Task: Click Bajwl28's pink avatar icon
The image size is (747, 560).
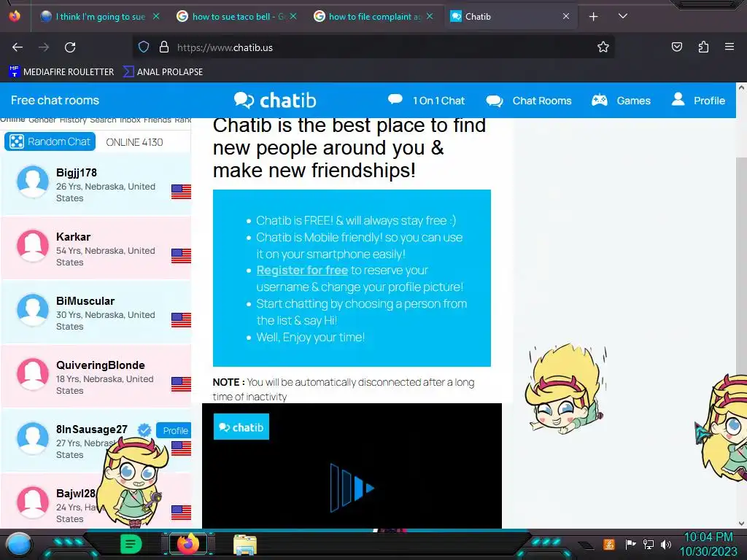Action: pos(32,503)
